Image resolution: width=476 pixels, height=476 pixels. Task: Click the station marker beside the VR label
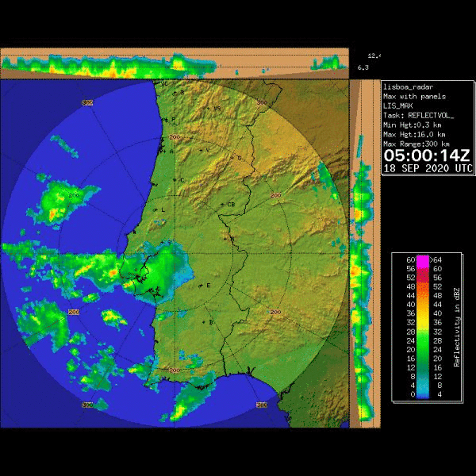tap(209, 109)
